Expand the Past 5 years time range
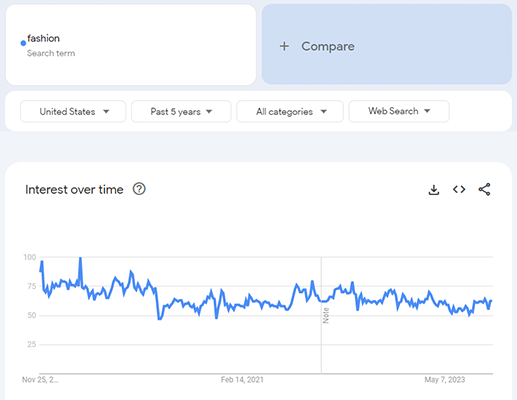 click(x=181, y=111)
